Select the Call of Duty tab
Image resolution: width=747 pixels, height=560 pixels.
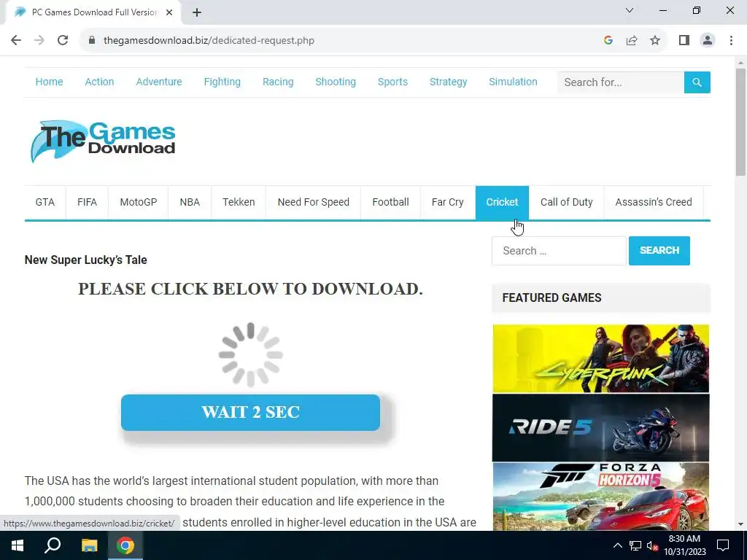566,203
